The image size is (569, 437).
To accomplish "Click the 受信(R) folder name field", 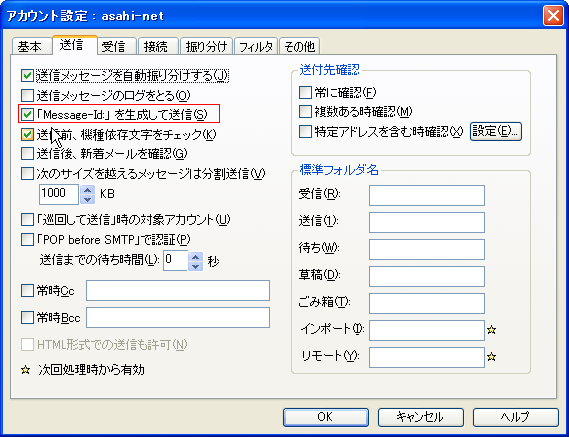I will [427, 195].
